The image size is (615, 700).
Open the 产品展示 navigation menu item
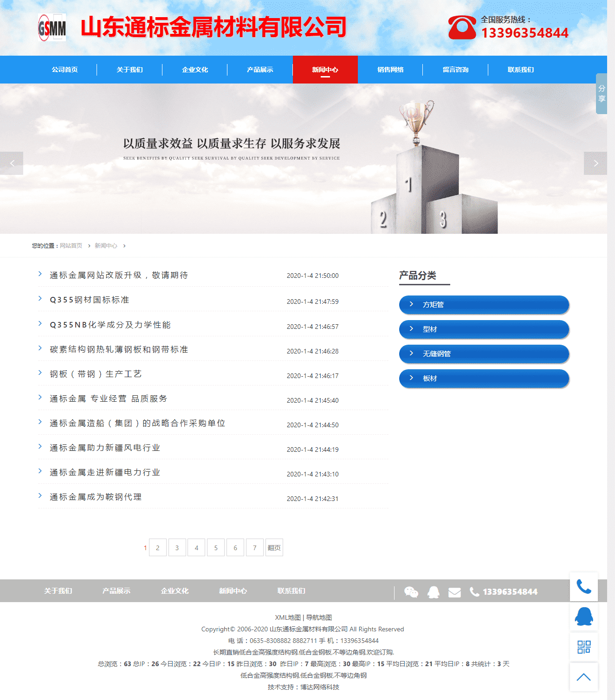[260, 70]
